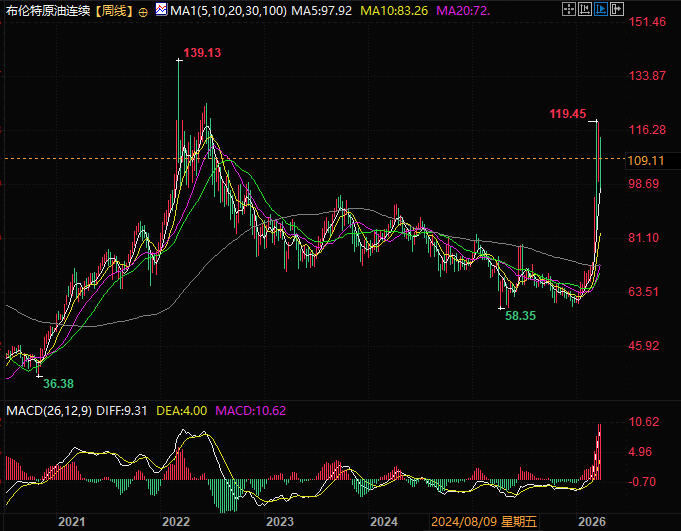Image resolution: width=681 pixels, height=531 pixels.
Task: Open the MA1 indicator chart icon
Action: 161,11
